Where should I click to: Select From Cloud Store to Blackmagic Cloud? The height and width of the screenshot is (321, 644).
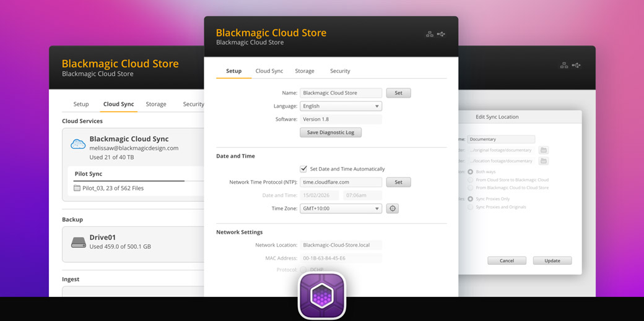pos(470,180)
